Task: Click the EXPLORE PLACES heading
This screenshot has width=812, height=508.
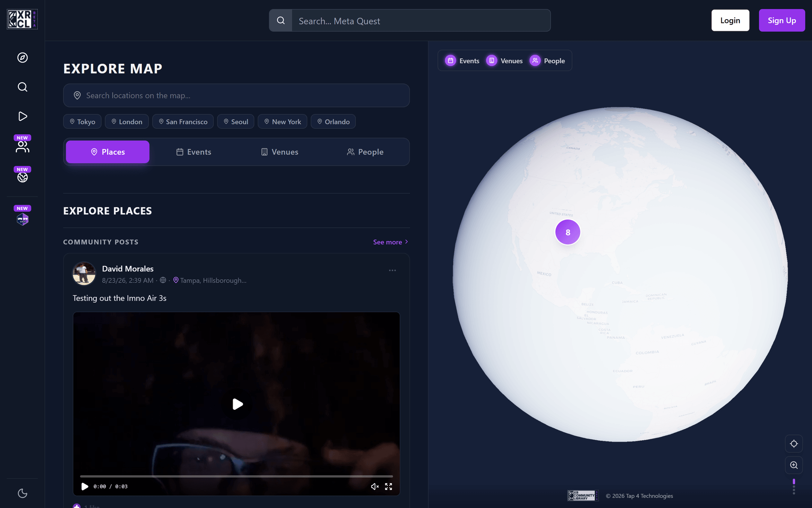Action: pyautogui.click(x=108, y=211)
